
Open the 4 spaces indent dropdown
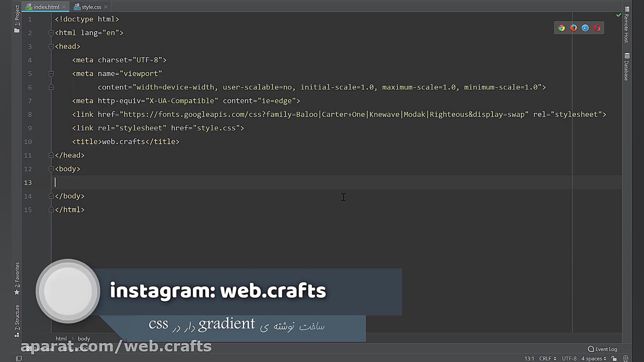[592, 359]
